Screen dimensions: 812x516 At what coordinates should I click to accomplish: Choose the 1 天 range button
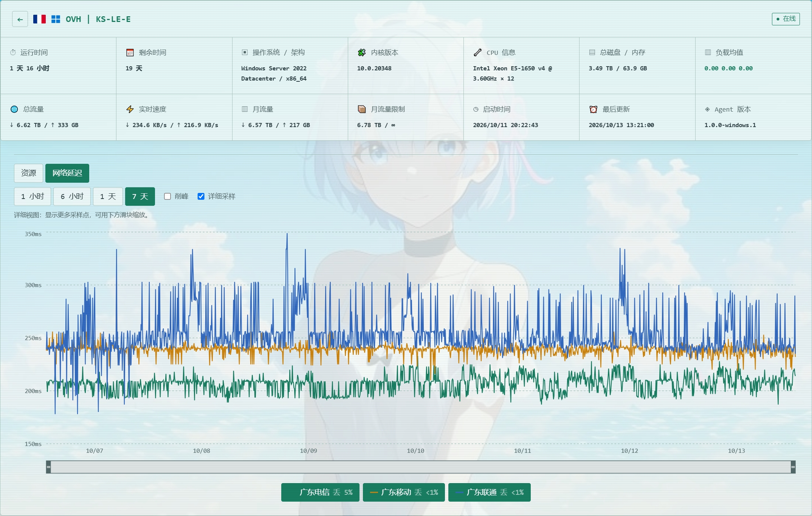[x=108, y=197]
